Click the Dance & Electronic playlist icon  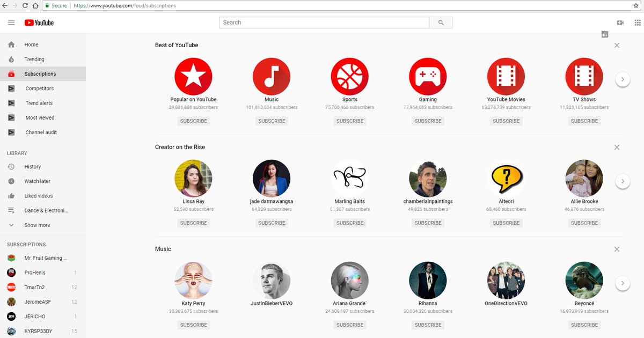point(11,210)
